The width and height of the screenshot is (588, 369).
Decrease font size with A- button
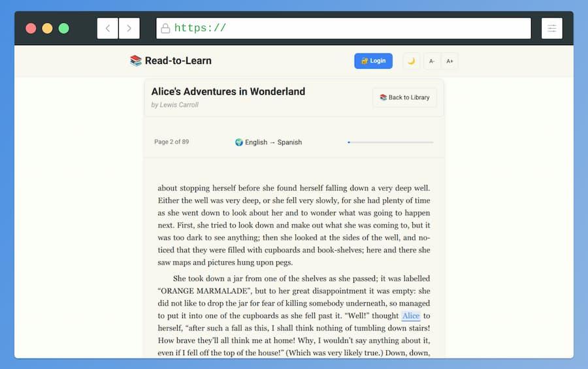(x=432, y=61)
